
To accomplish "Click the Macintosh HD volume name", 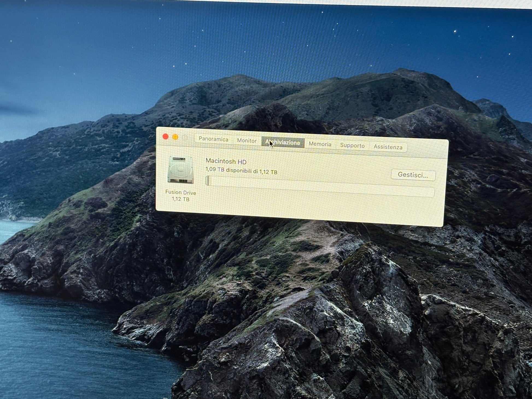I will point(226,161).
